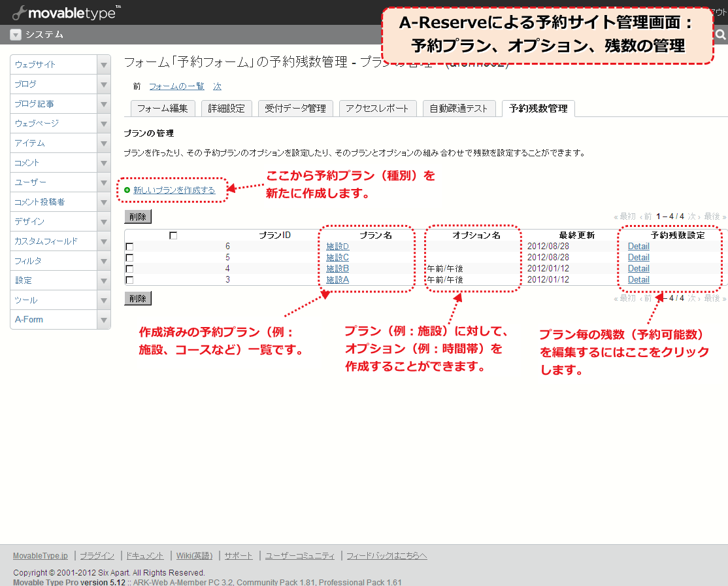
Task: Expand the ブログ記事 sidebar menu arrow
Action: (103, 104)
